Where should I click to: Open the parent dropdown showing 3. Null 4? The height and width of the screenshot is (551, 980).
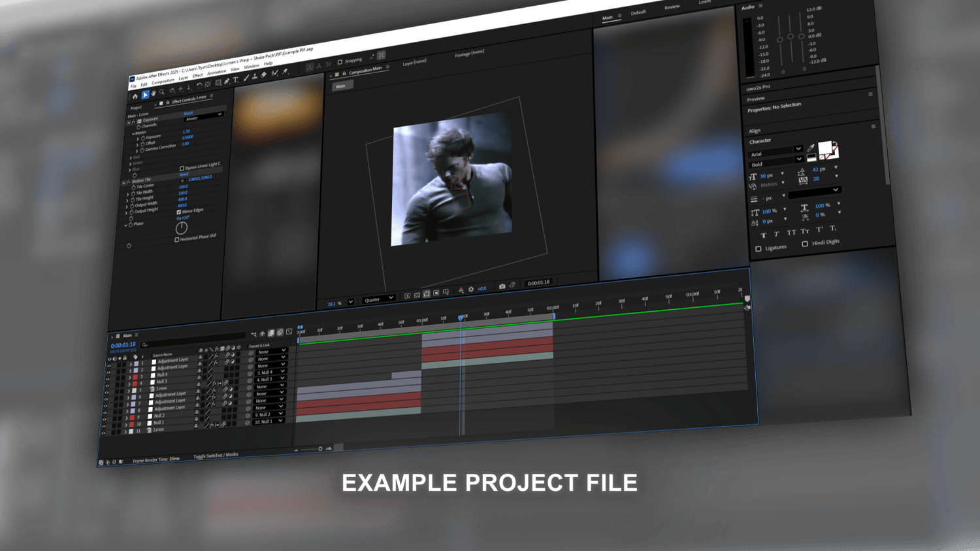pos(270,372)
